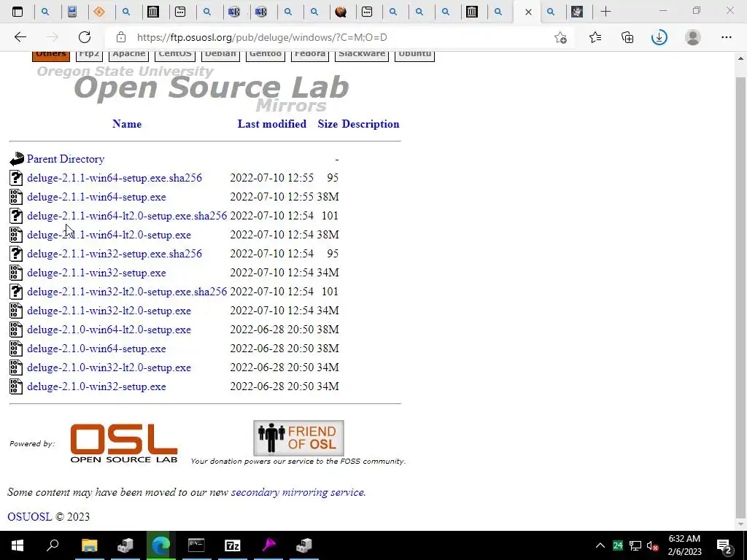Image resolution: width=747 pixels, height=560 pixels.
Task: Click binary icon beside deluge-2.1.0-win32-setup.exe
Action: coord(16,386)
